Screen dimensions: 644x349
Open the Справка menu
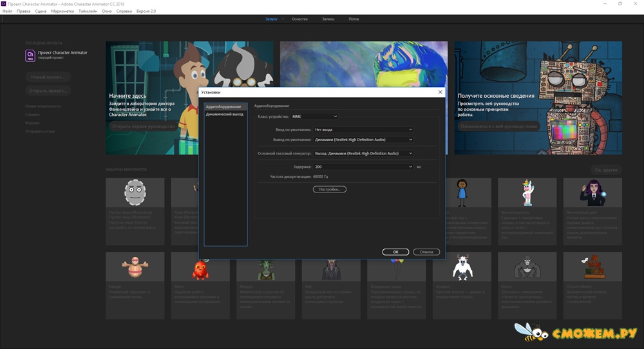[124, 11]
